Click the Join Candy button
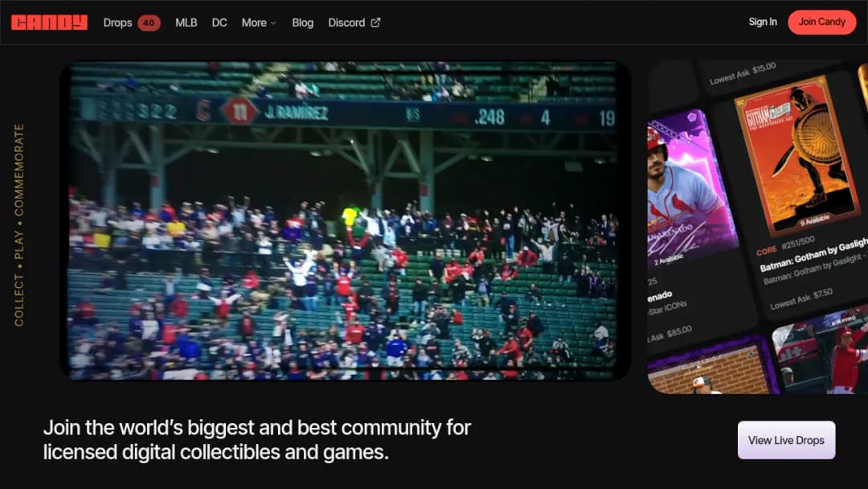Viewport: 868px width, 489px height. (x=822, y=23)
